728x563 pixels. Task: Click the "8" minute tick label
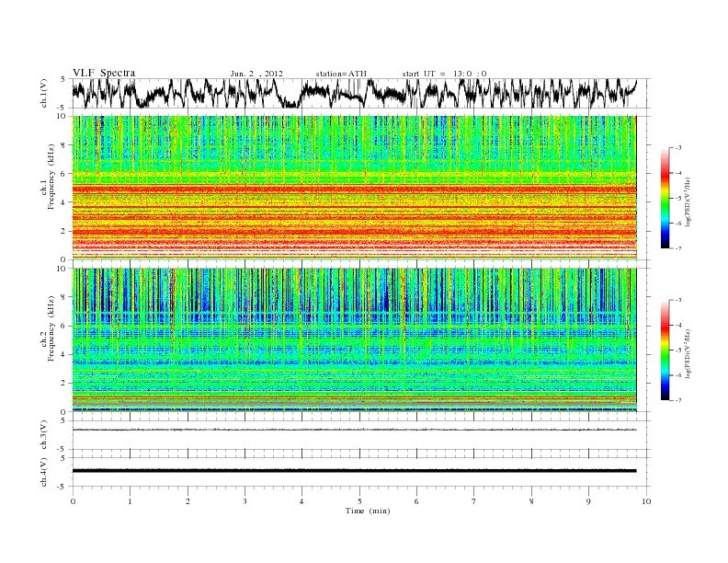[531, 501]
